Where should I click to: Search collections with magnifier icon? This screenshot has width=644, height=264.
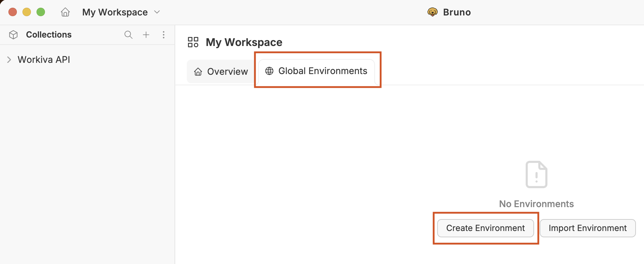click(x=129, y=35)
